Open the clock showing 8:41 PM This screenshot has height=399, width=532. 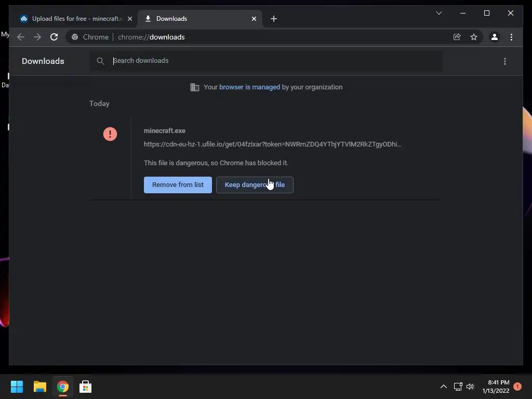pos(496,387)
